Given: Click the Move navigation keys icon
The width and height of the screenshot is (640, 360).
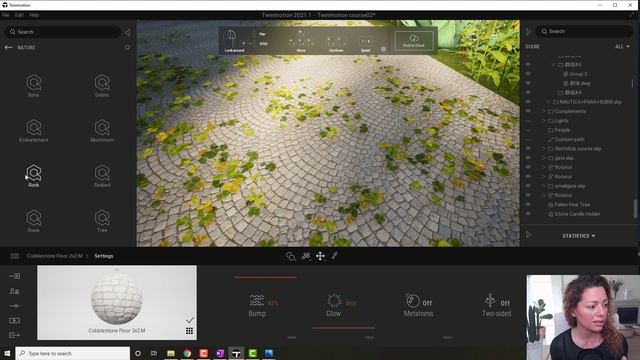Looking at the screenshot, I should (x=301, y=40).
